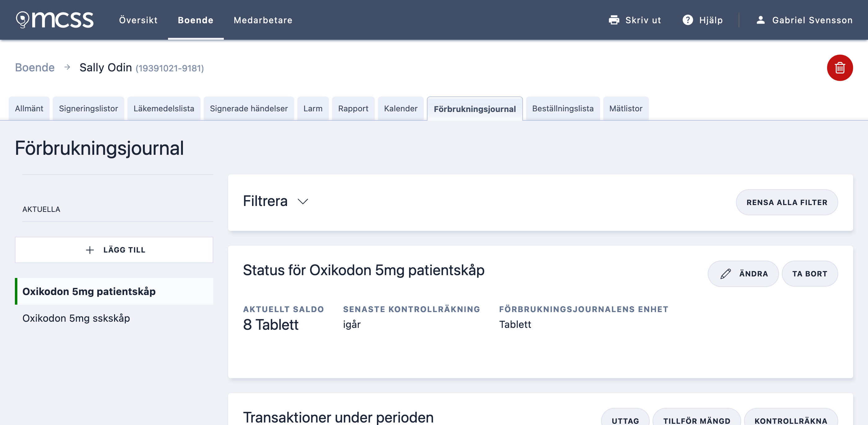Click the breadcrumb arrow after Boende

click(x=67, y=67)
